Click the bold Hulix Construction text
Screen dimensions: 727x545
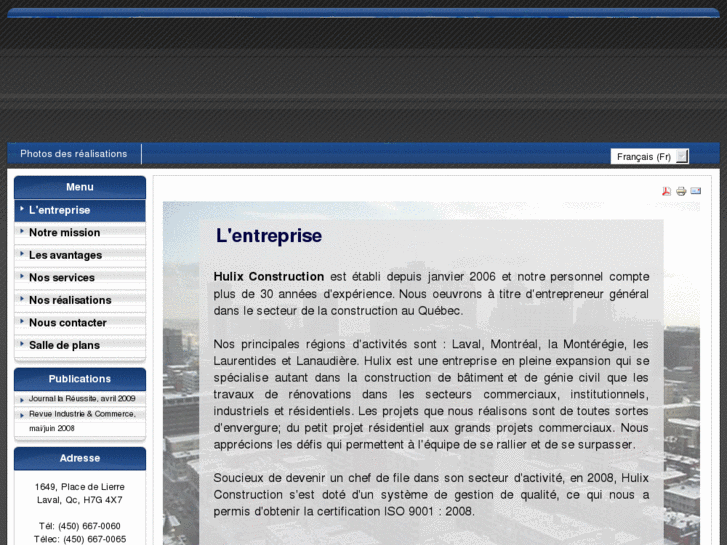tap(269, 276)
